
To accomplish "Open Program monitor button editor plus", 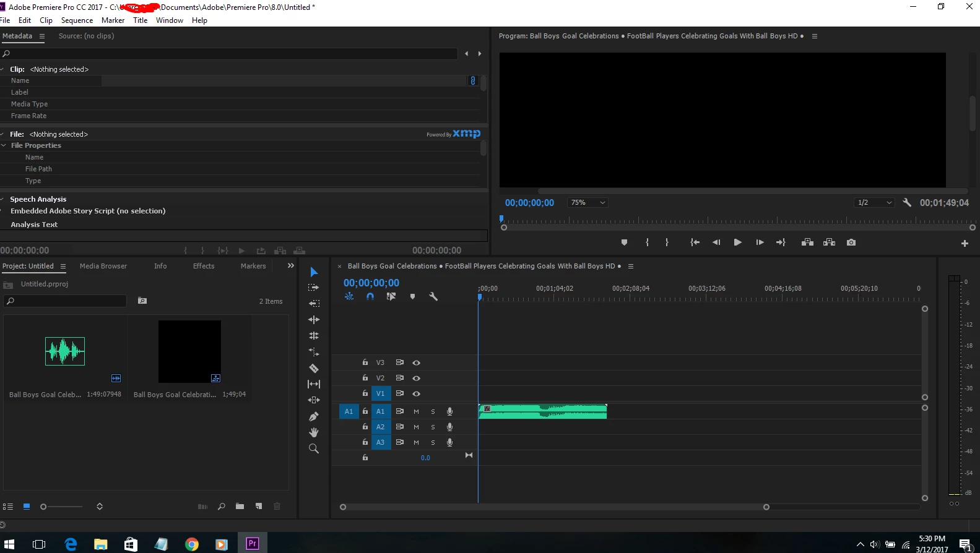I will coord(965,243).
